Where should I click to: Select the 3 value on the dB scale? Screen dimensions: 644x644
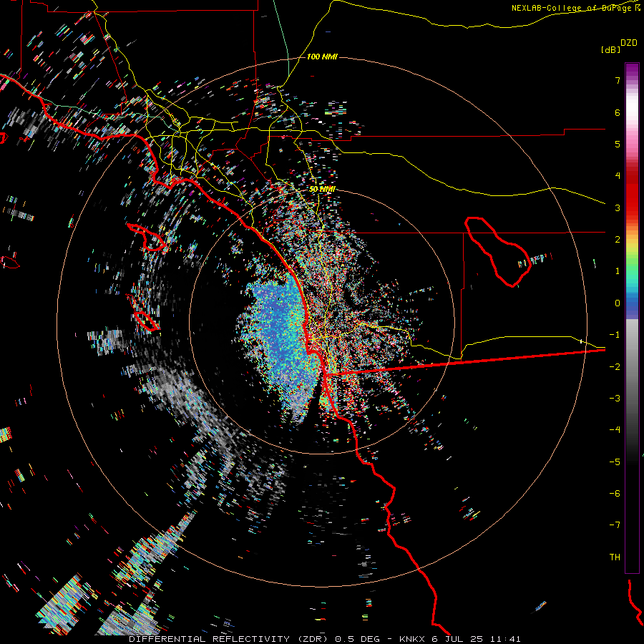[618, 208]
